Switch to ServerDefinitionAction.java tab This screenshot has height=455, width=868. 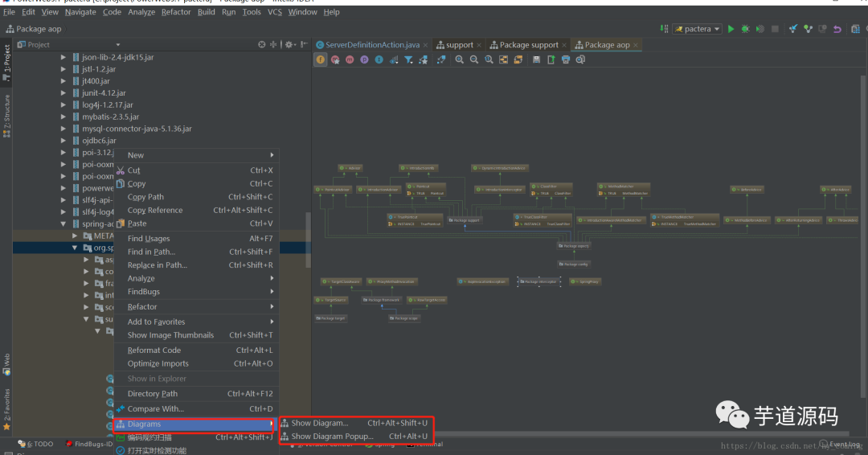372,45
